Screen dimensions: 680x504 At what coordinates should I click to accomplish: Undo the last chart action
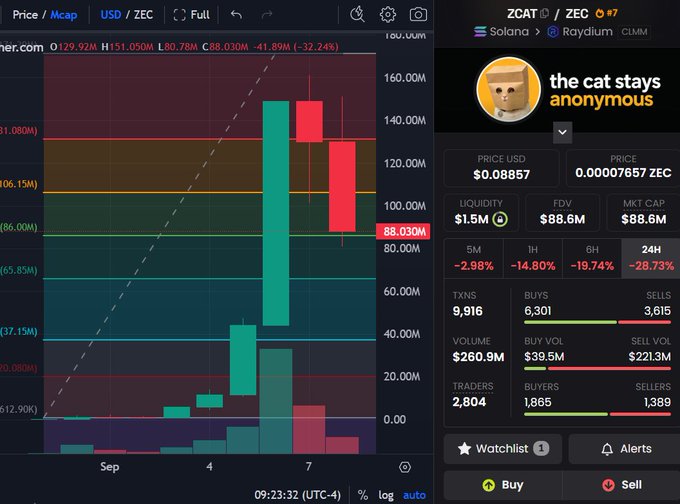coord(236,15)
